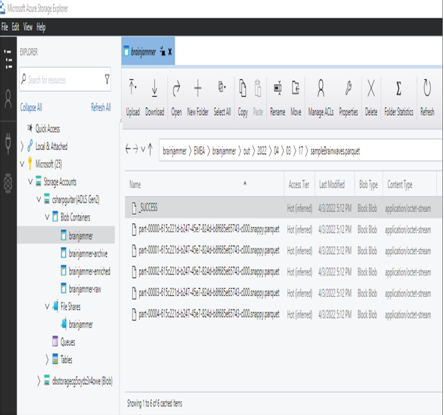The width and height of the screenshot is (444, 415).
Task: Click the Search for resources field
Action: pos(65,79)
